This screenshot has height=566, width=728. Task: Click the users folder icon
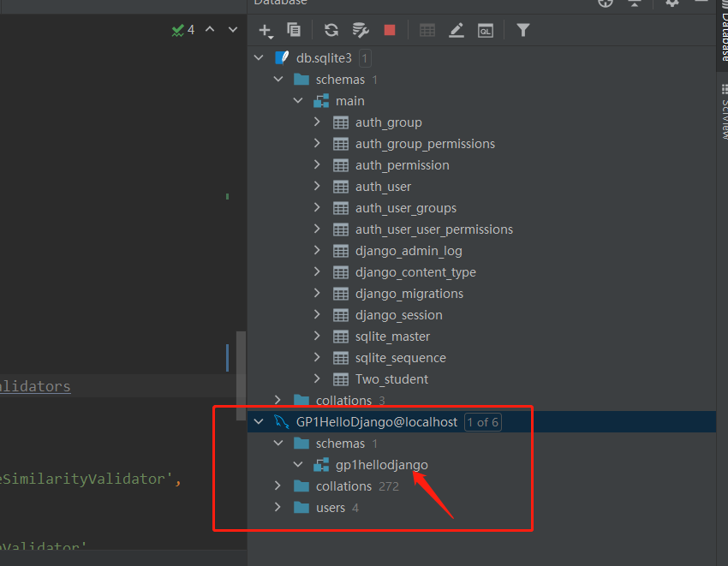point(301,507)
